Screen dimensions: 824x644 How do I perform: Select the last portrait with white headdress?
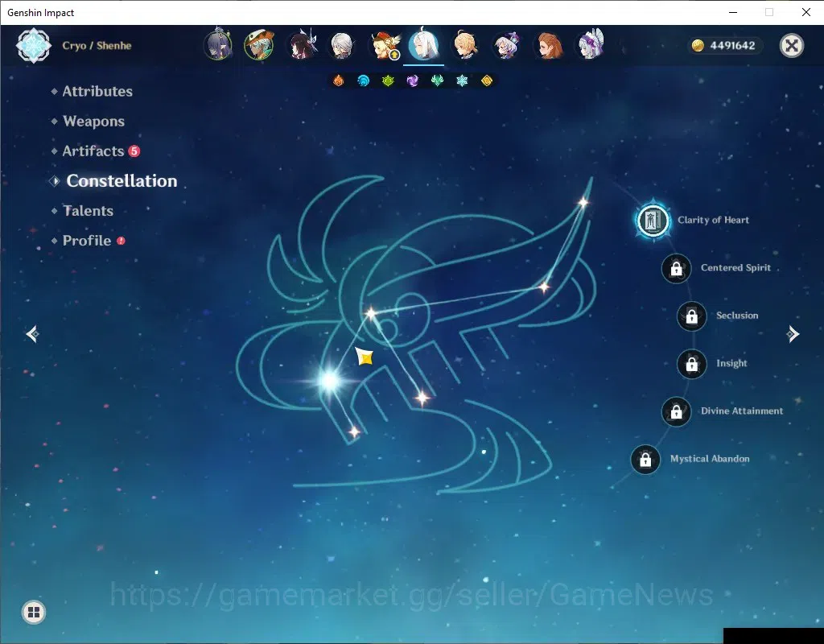click(x=591, y=45)
